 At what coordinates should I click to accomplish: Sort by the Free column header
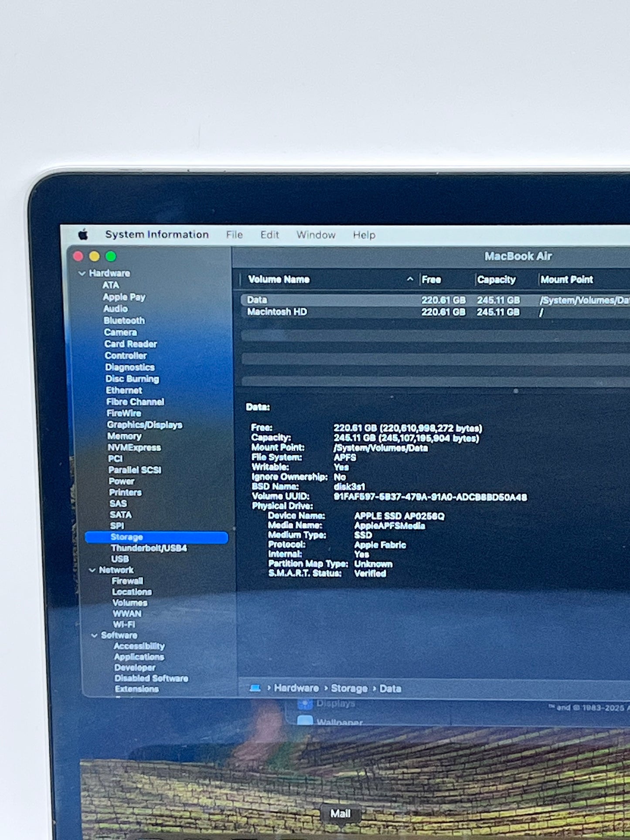[x=431, y=280]
